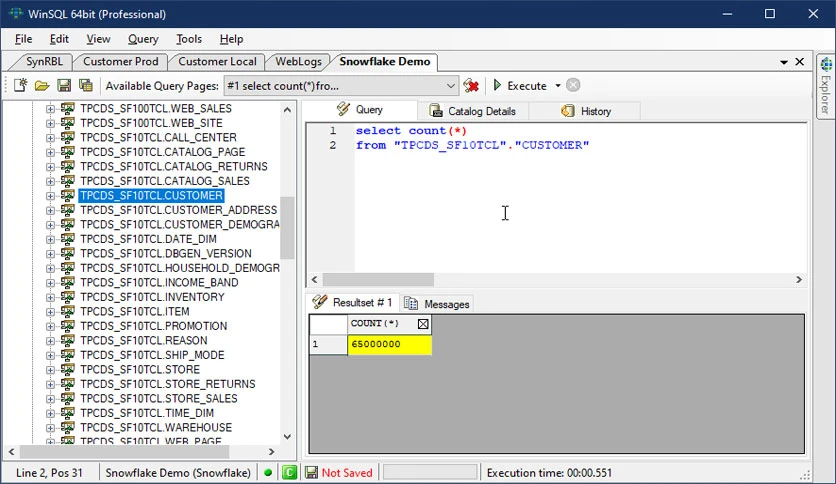This screenshot has height=484, width=836.
Task: Expand TPCDS_SF10TCL.TIME_DIM node
Action: [x=50, y=413]
